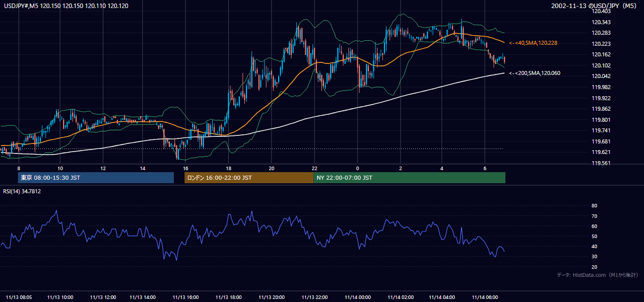644x302 pixels.
Task: Click the 11/14 02:00 time axis label
Action: click(x=401, y=297)
